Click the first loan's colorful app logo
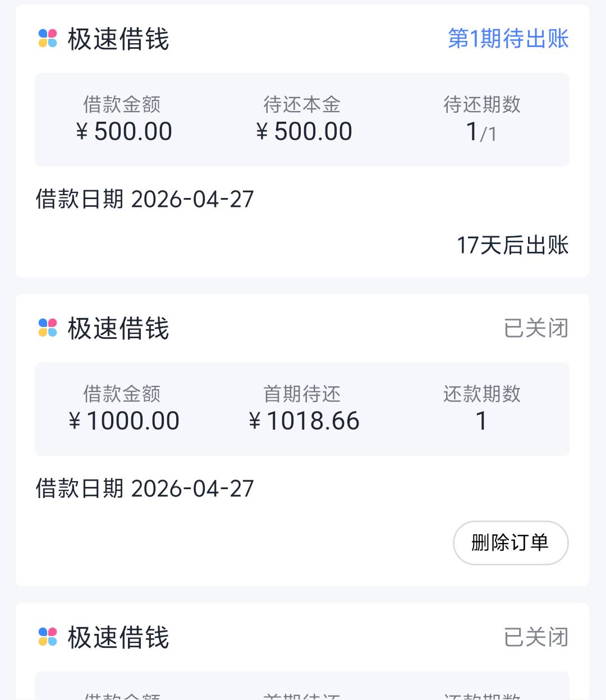 48,39
